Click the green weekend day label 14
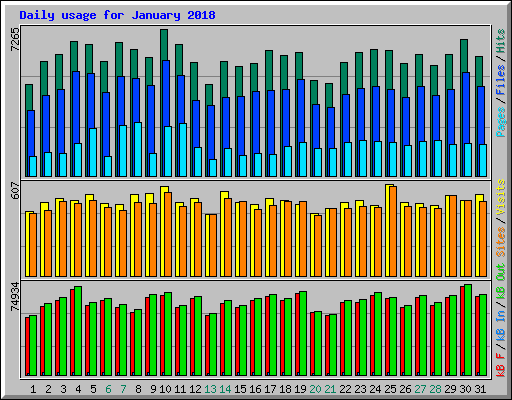The height and width of the screenshot is (400, 512). (x=225, y=389)
